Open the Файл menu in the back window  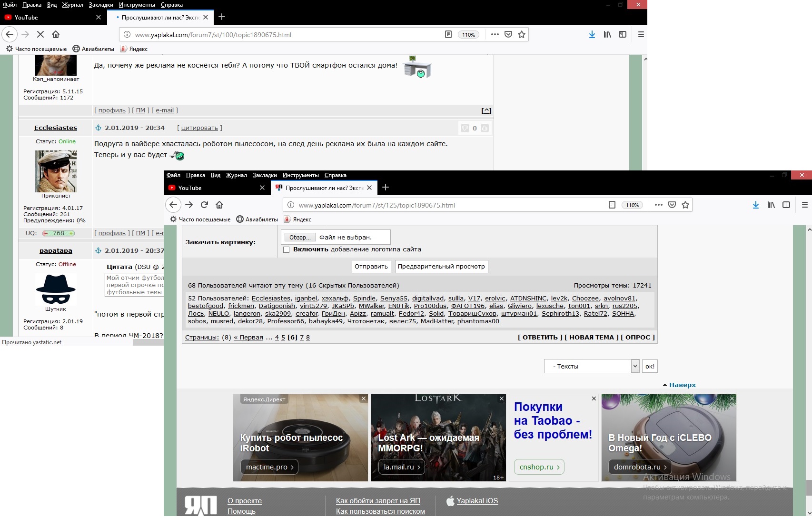pos(10,5)
